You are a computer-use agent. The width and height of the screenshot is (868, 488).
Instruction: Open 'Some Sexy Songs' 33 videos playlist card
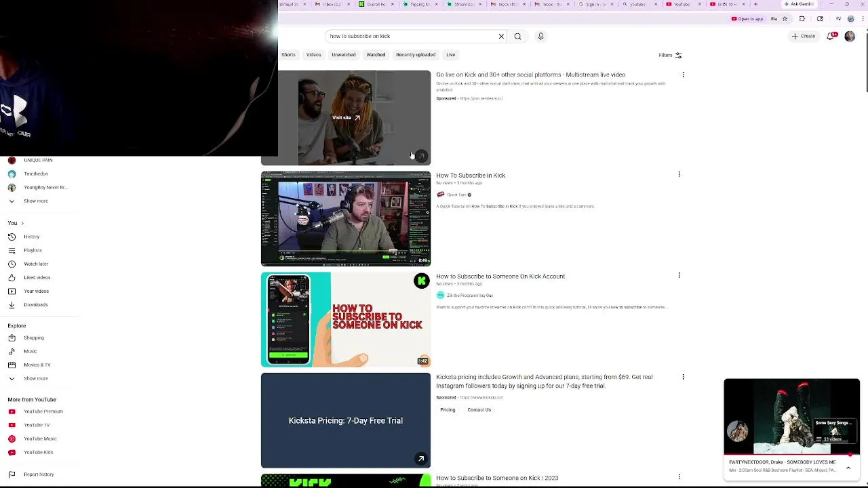(833, 431)
